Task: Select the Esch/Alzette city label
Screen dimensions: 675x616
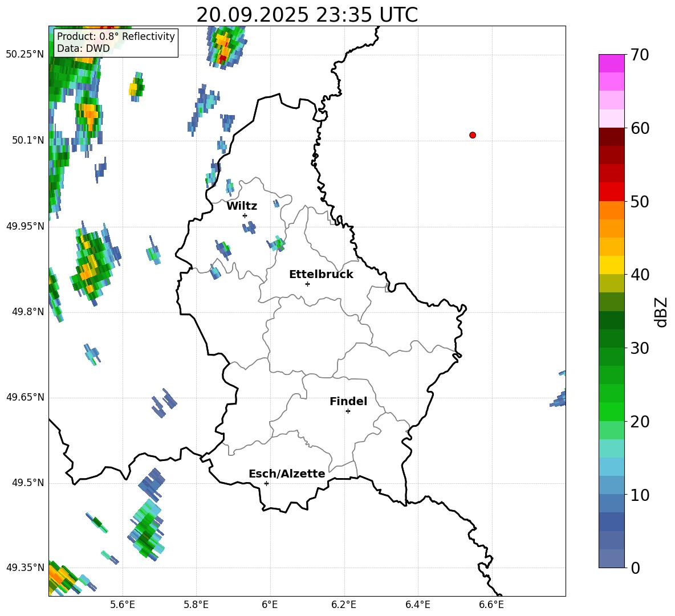Action: (x=287, y=474)
